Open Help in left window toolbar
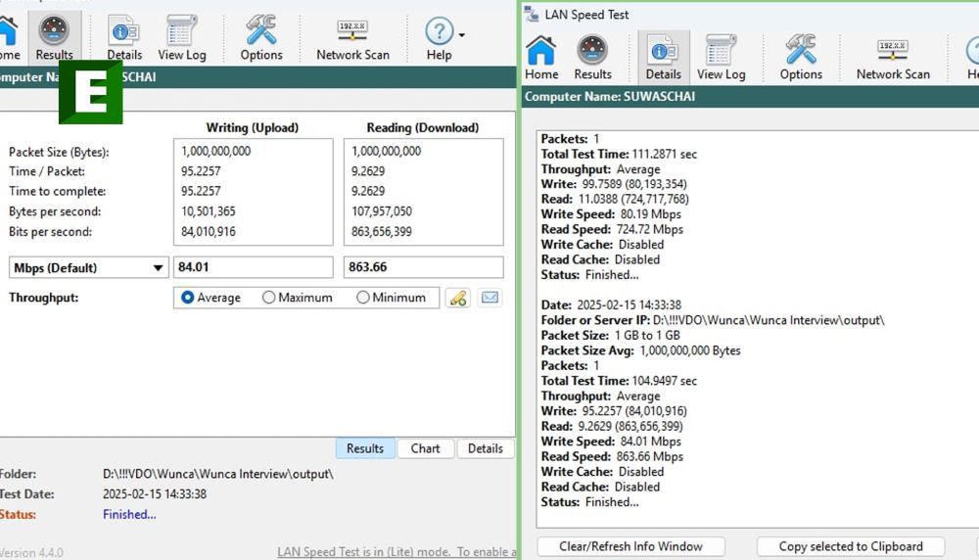Viewport: 979px width, 560px height. click(439, 37)
